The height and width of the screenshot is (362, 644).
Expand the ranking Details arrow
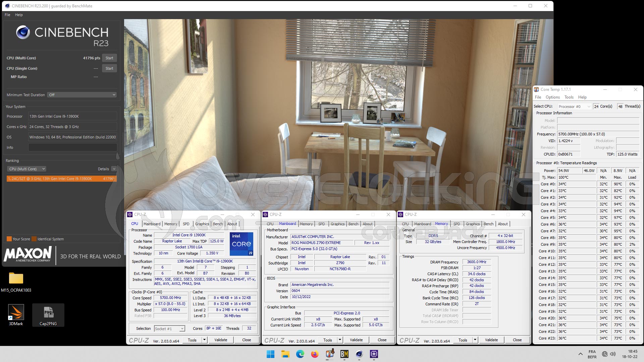pos(114,169)
